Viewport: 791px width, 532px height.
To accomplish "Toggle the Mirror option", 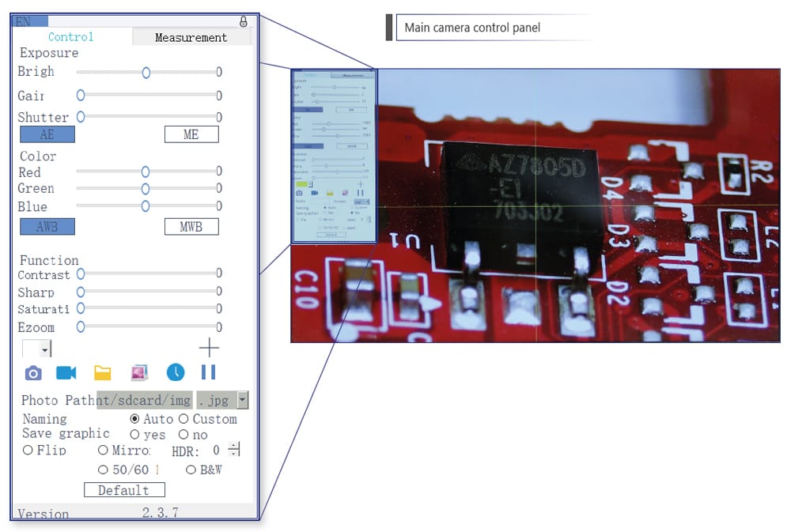I will point(103,450).
